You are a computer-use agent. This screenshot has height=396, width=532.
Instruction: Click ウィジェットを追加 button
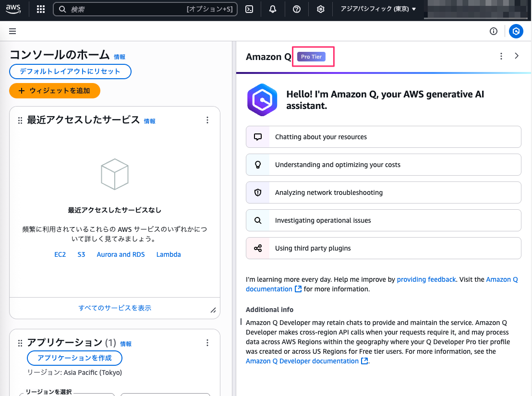coord(55,91)
